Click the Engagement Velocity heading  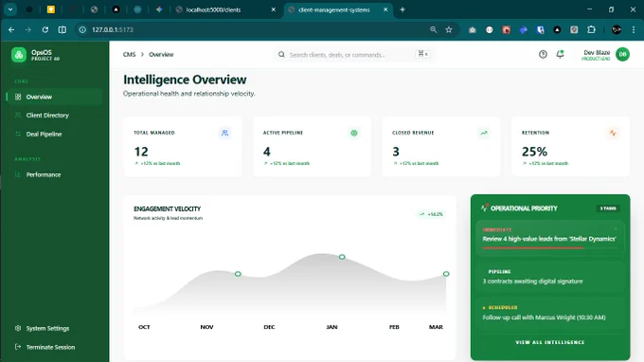coord(168,208)
